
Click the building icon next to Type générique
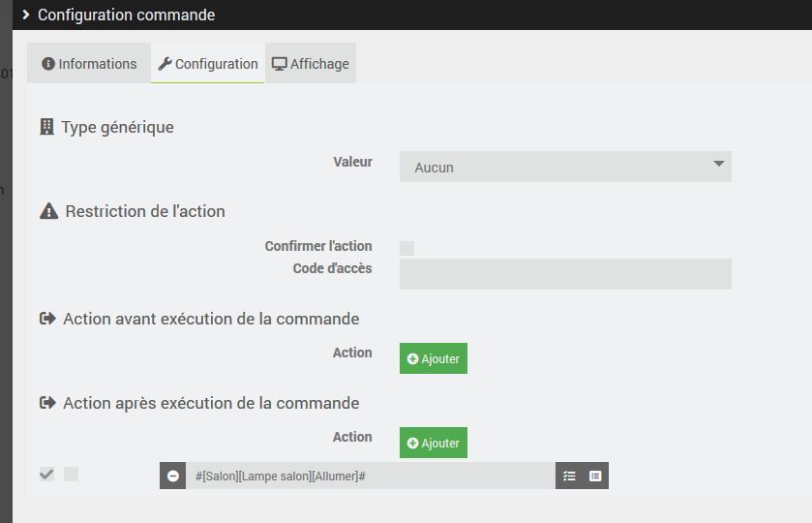tap(46, 127)
